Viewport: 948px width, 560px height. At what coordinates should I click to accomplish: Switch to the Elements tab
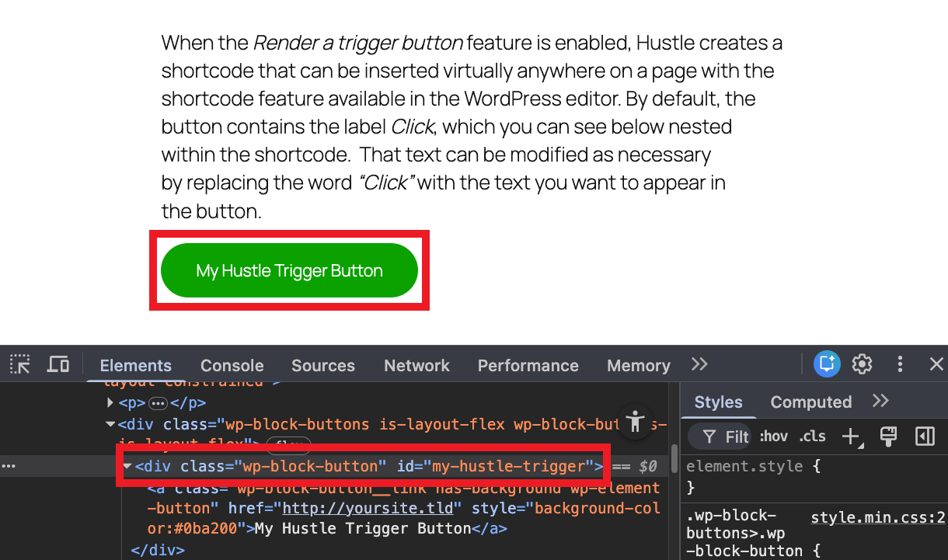(x=136, y=365)
